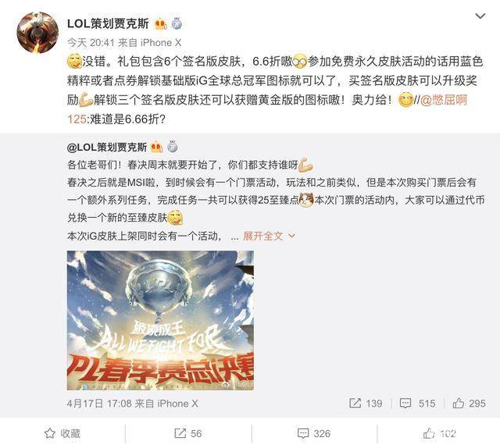Viewport: 500px width, 448px height.
Task: Click the LOL策划贾克斯 profile avatar
Action: coord(37,32)
